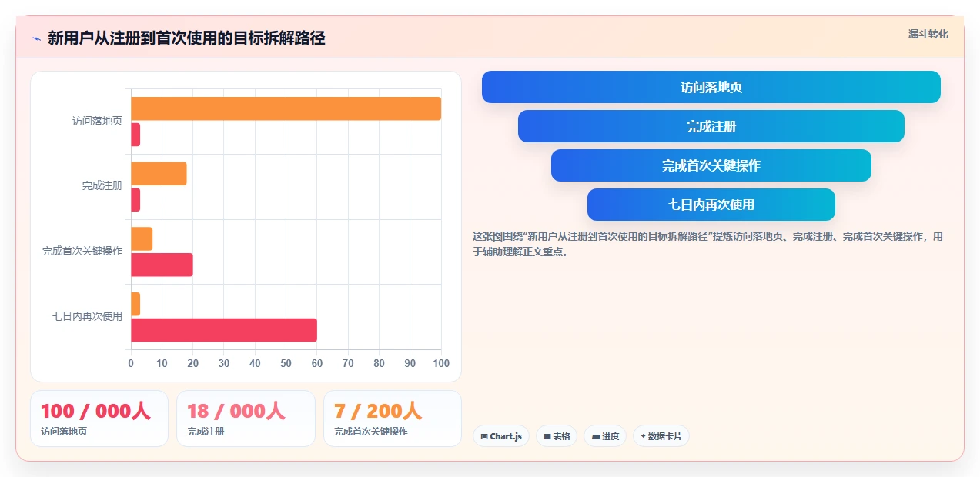The image size is (980, 477).
Task: Click the orange bar for 访问落地页
Action: pos(286,108)
